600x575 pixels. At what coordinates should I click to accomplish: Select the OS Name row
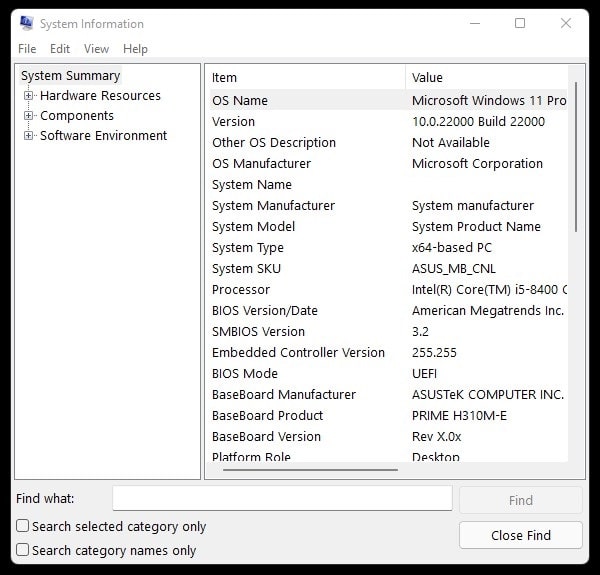[388, 100]
